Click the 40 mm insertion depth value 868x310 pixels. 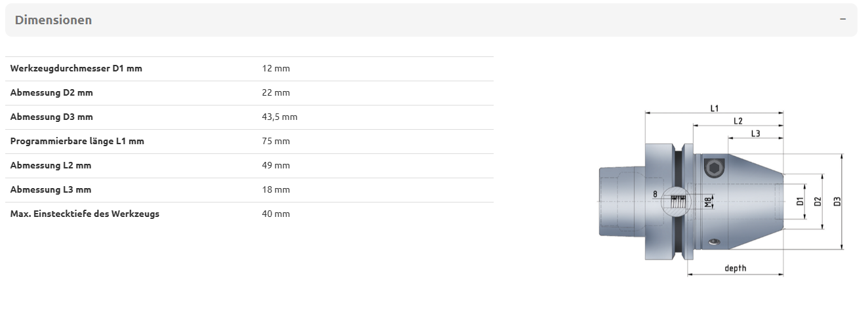coord(275,214)
